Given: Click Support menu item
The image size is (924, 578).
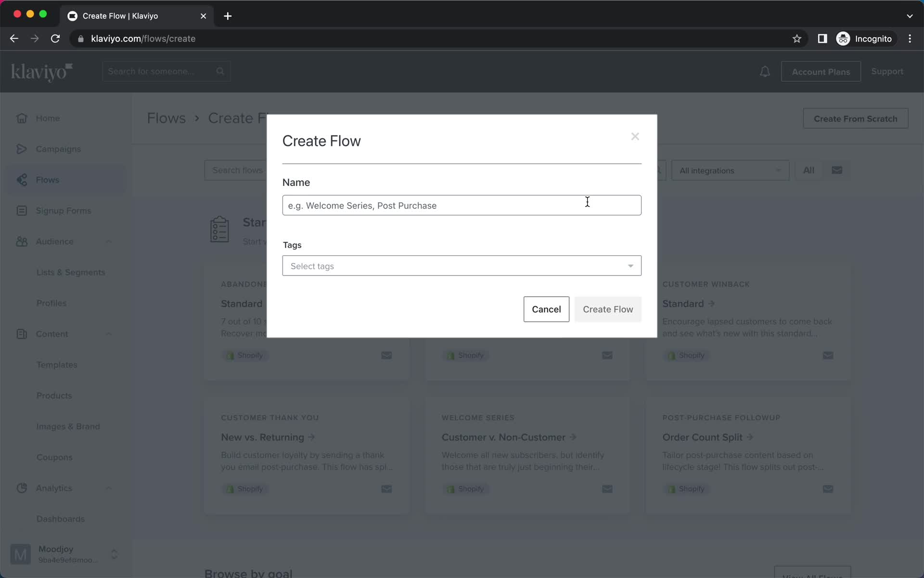Looking at the screenshot, I should [x=887, y=71].
